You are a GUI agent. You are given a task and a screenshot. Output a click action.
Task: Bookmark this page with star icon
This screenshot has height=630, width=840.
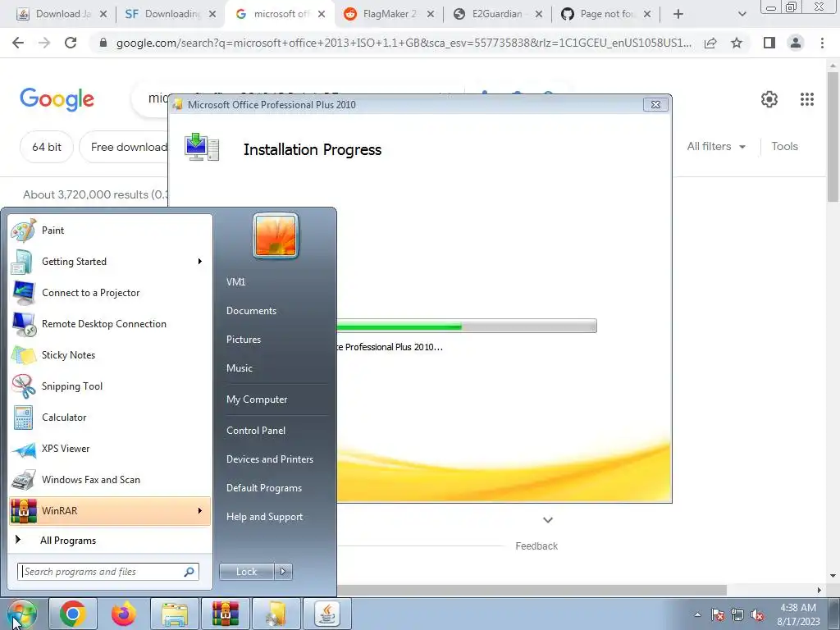click(737, 43)
